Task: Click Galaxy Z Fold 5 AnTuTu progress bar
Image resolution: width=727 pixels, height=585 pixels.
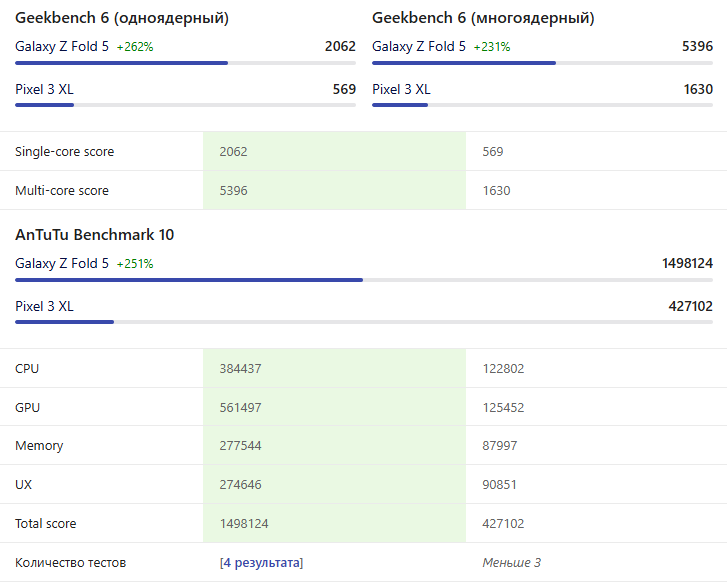Action: [x=364, y=280]
